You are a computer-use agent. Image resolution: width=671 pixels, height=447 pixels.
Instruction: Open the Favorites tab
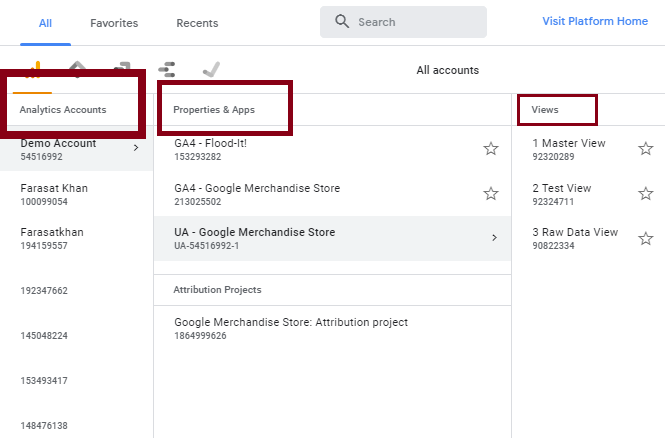(x=114, y=23)
